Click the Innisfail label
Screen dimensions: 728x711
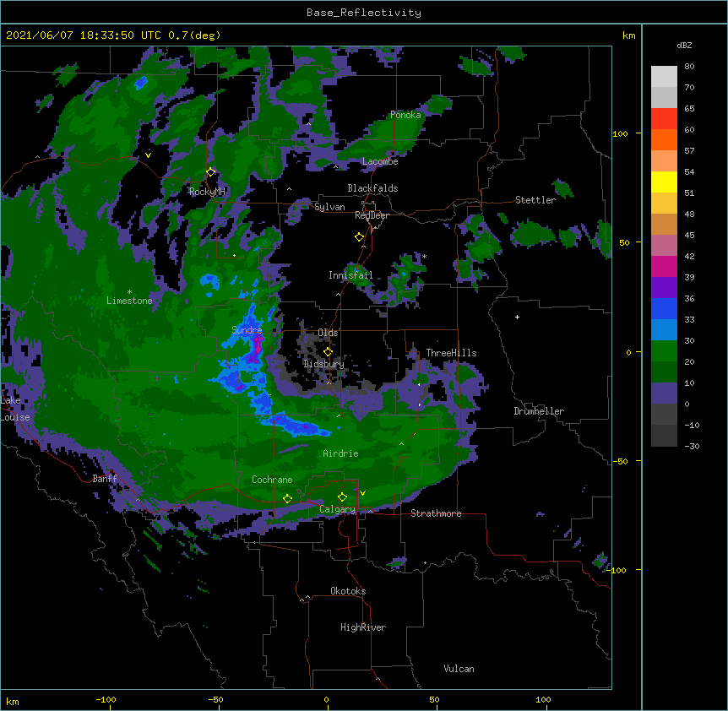point(350,275)
